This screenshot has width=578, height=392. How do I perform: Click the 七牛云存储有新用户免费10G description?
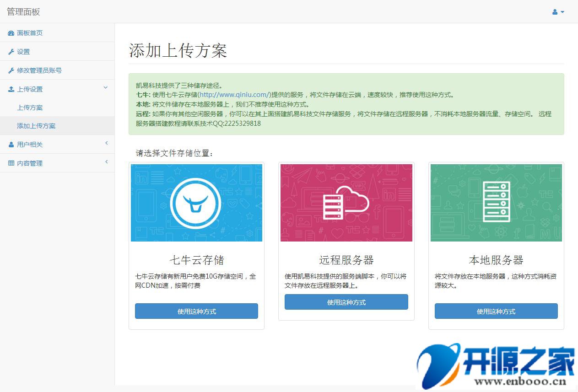(x=195, y=281)
